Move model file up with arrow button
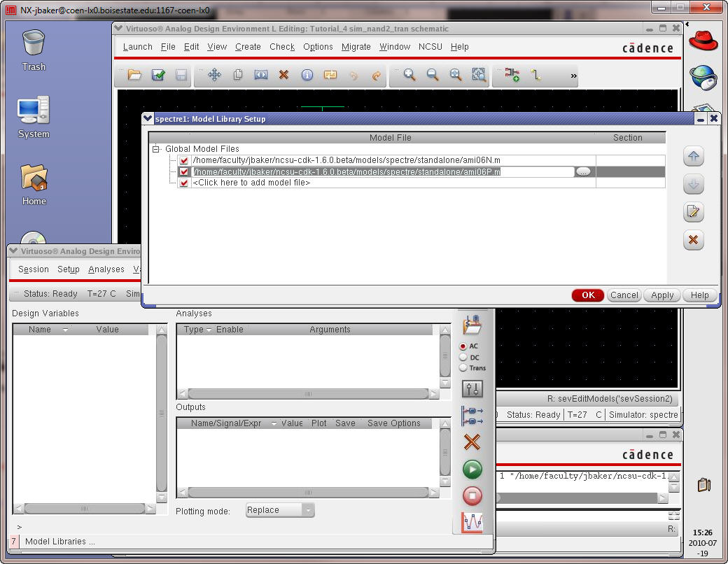The height and width of the screenshot is (564, 728). [x=693, y=157]
